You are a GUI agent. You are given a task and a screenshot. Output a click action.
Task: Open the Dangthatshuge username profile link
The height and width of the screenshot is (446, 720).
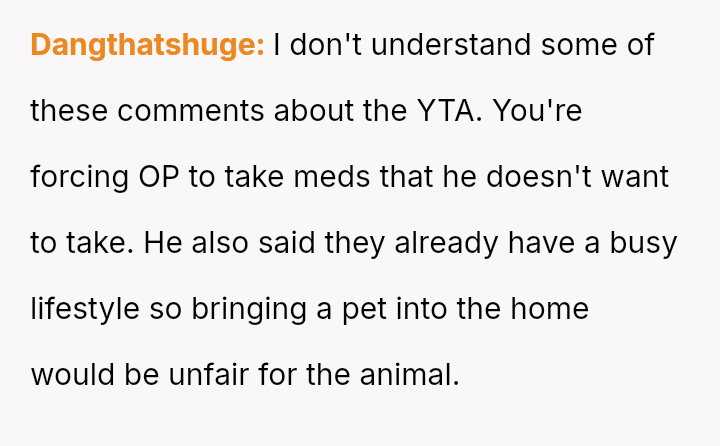(147, 45)
